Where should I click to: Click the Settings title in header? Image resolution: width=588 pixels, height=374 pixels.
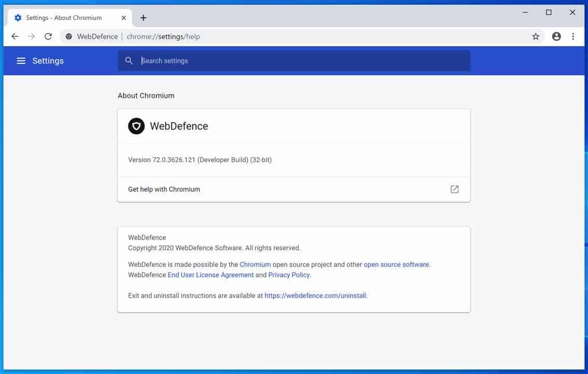coord(48,61)
